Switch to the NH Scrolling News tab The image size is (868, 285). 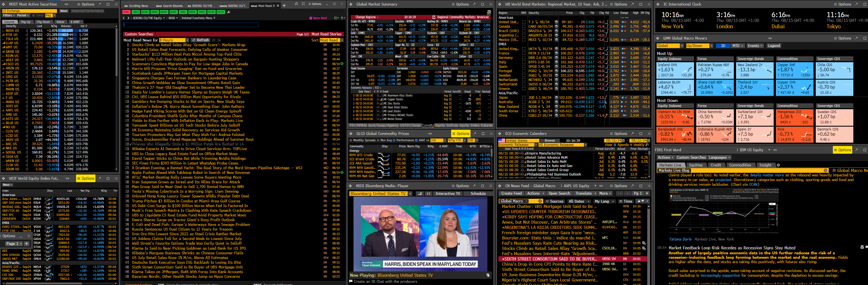coord(136,6)
